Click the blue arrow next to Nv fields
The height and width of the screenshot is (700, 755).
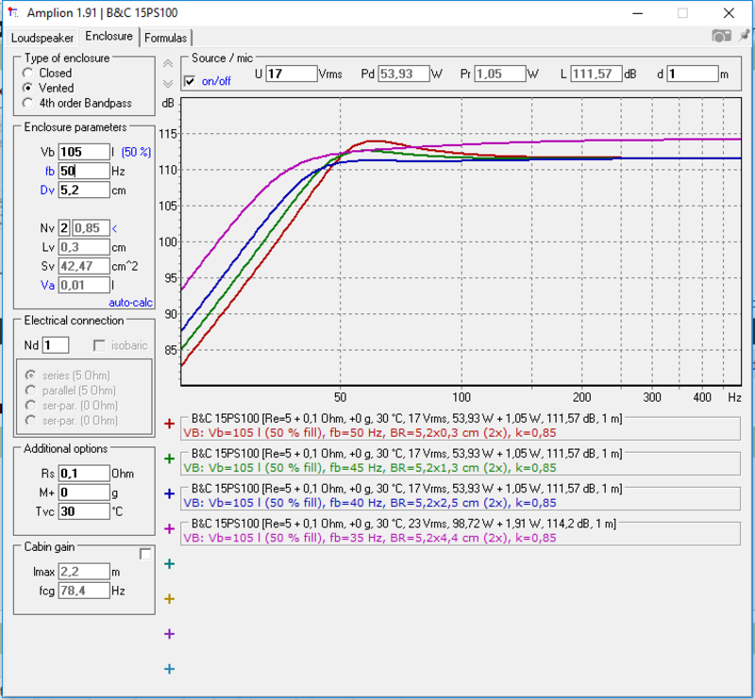[114, 228]
